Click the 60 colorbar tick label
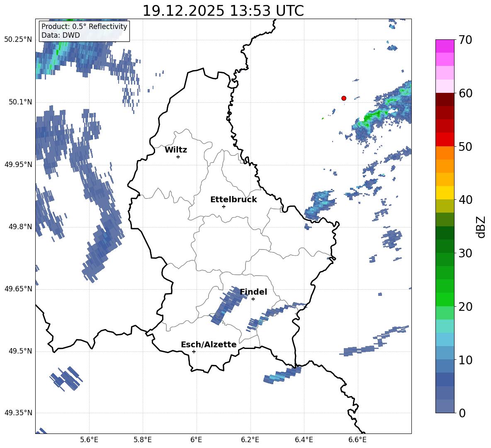The image size is (491, 448). click(465, 93)
